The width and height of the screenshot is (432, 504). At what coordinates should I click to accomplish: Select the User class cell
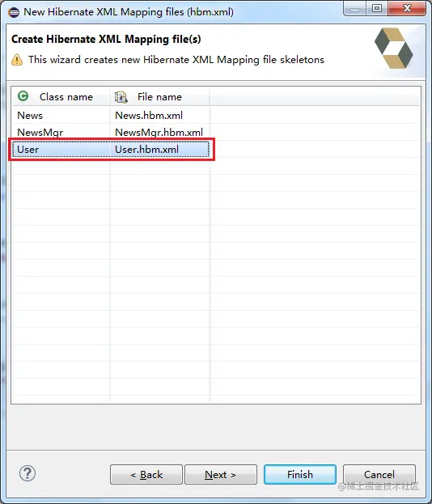pyautogui.click(x=61, y=150)
